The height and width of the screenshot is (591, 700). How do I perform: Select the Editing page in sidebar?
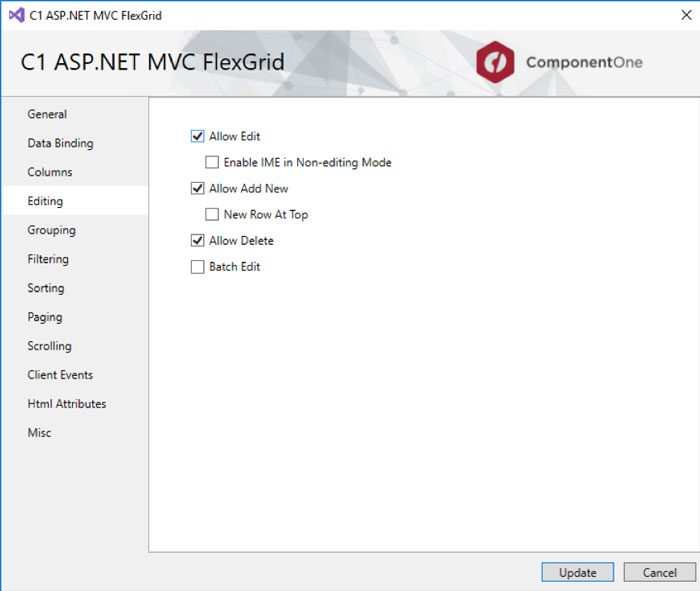pos(75,201)
